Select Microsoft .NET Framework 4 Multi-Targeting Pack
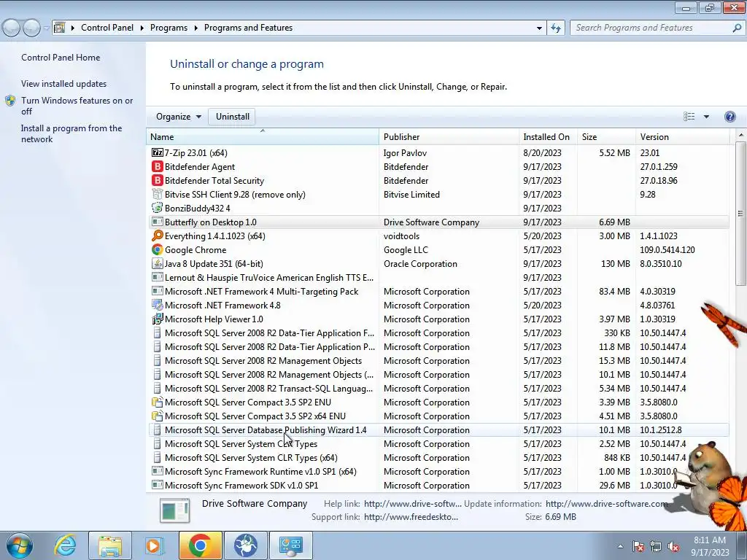747x560 pixels. [438, 292]
